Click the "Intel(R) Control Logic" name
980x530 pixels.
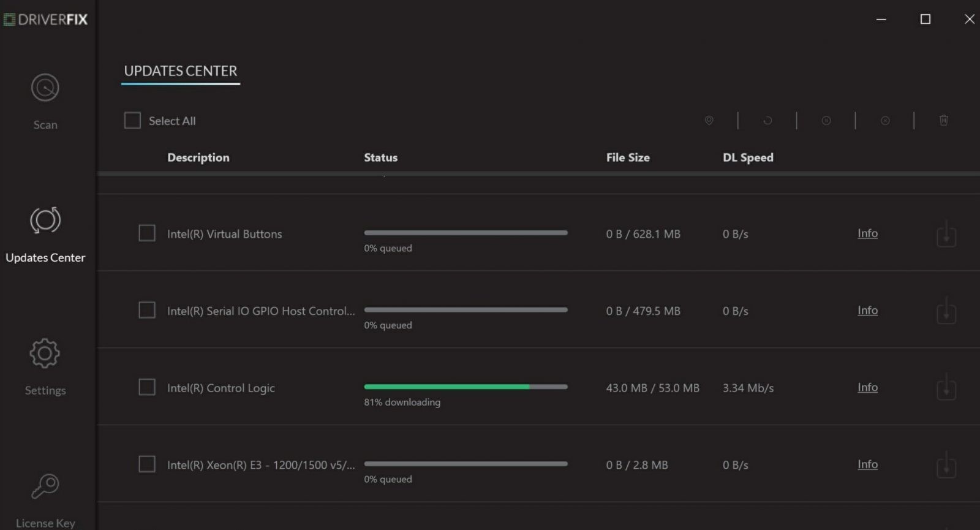click(221, 388)
